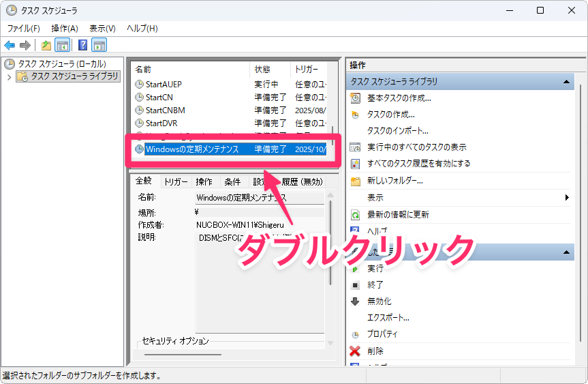
Task: Toggle the console tree pane toolbar icon
Action: tap(62, 45)
